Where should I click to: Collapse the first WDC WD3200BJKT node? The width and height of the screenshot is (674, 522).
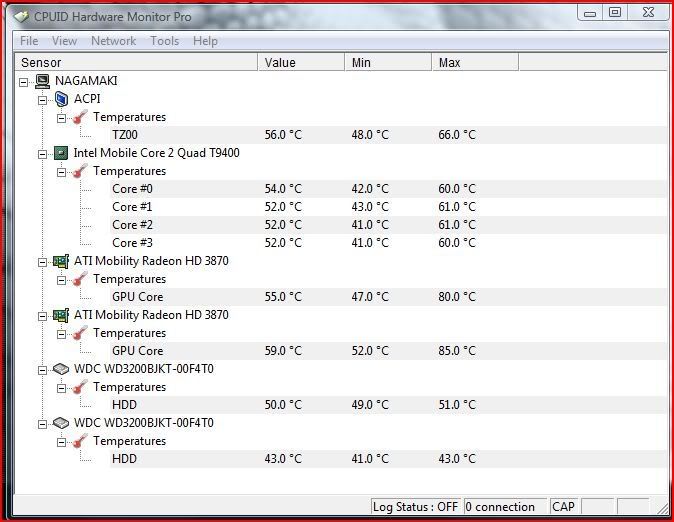point(43,370)
